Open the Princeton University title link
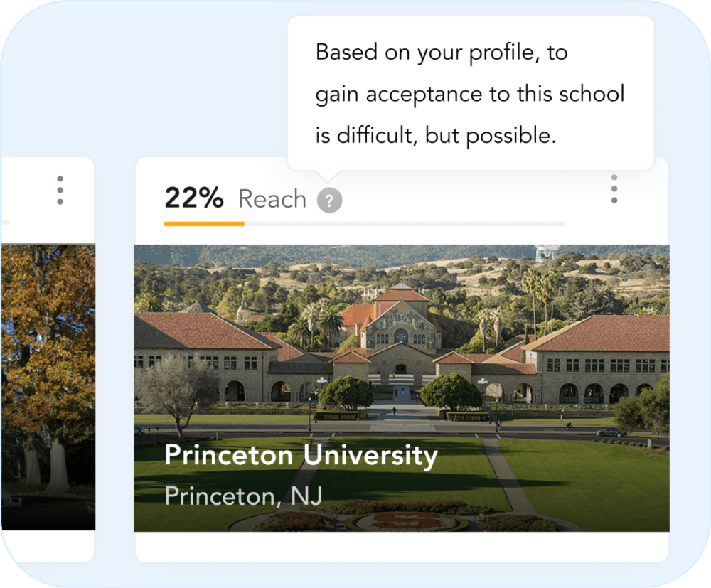The width and height of the screenshot is (711, 588). pos(301,456)
